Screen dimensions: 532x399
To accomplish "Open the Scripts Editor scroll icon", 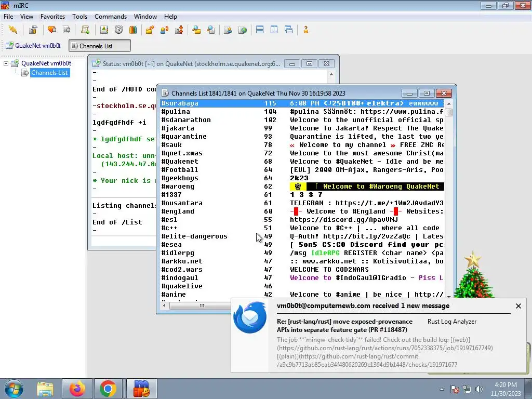I will (85, 30).
